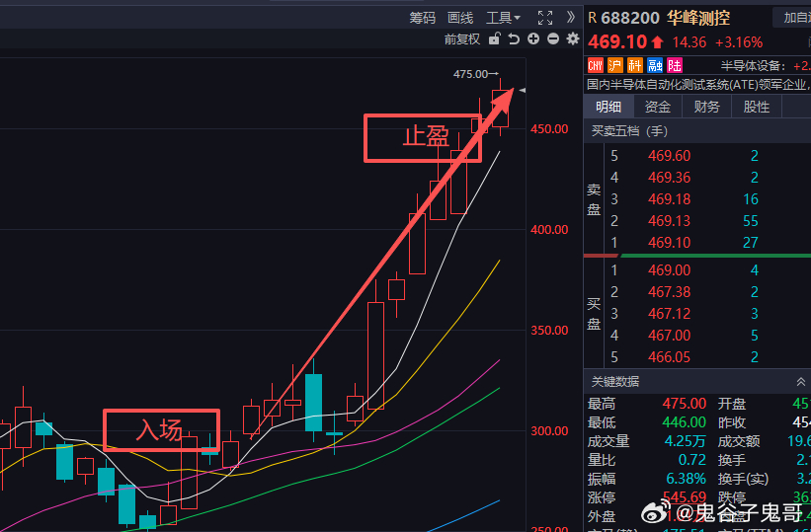Zoom out the chart with minus icon

click(x=553, y=38)
